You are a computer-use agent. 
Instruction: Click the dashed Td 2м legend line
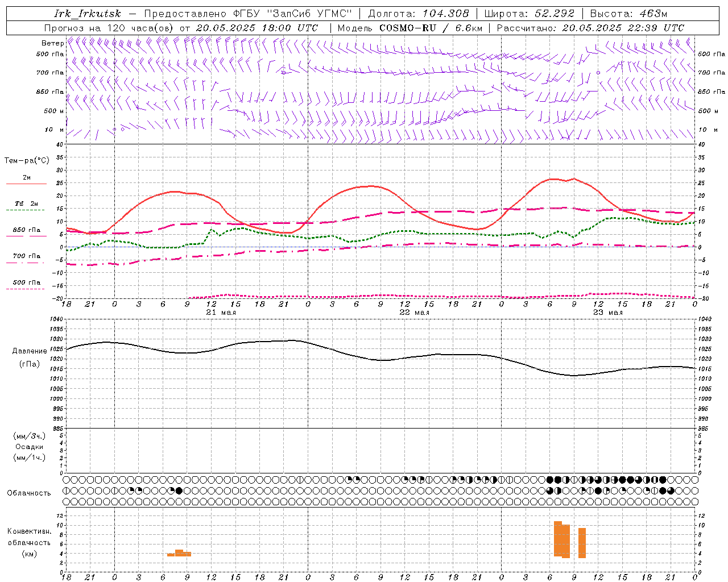[25, 210]
